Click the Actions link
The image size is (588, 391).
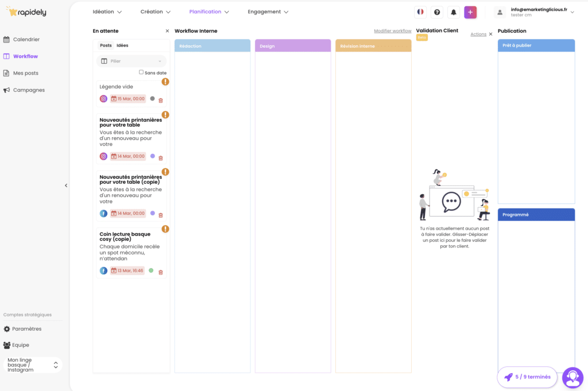pyautogui.click(x=478, y=34)
